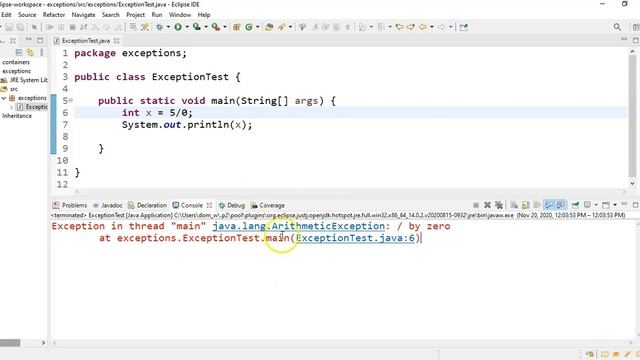
Task: Open the Navigate menu
Action: point(83,15)
